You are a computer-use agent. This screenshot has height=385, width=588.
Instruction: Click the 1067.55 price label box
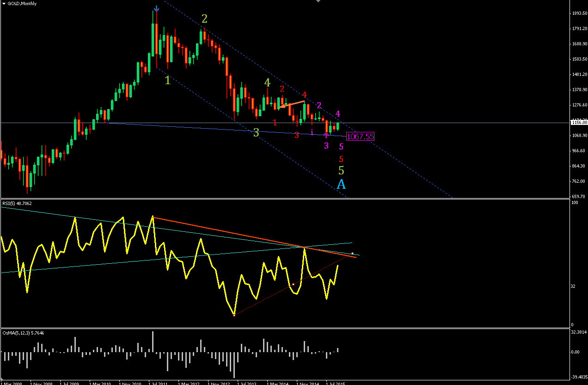pos(360,137)
